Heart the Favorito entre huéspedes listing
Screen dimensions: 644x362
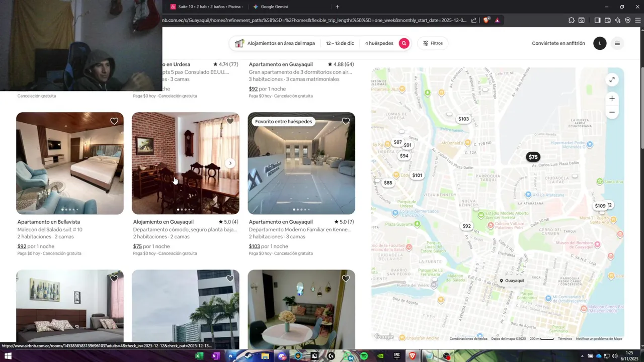pos(346,121)
